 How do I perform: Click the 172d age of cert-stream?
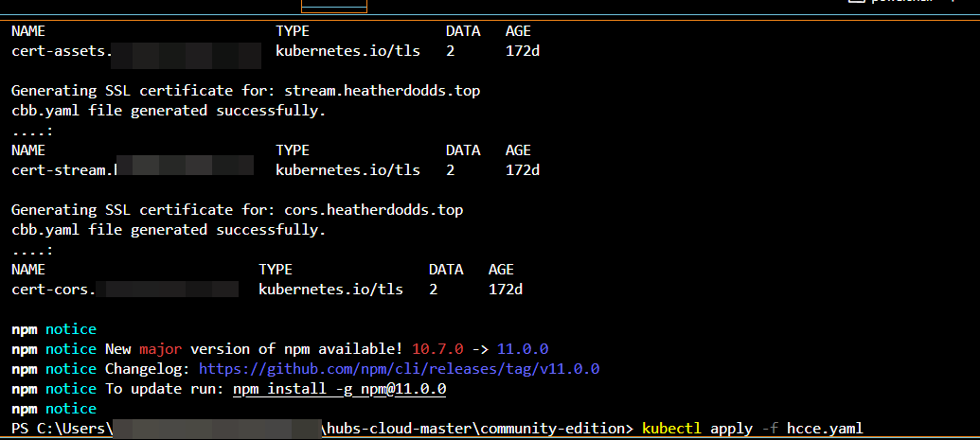click(x=522, y=170)
